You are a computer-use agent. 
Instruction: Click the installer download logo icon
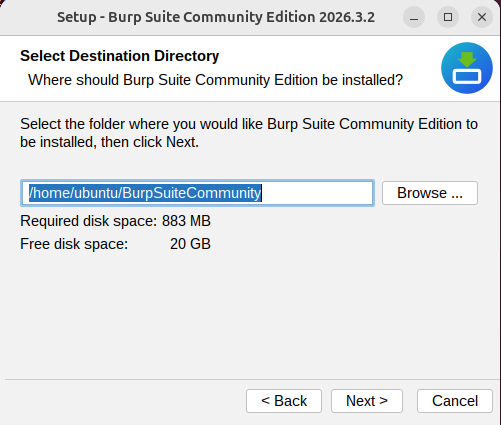467,68
